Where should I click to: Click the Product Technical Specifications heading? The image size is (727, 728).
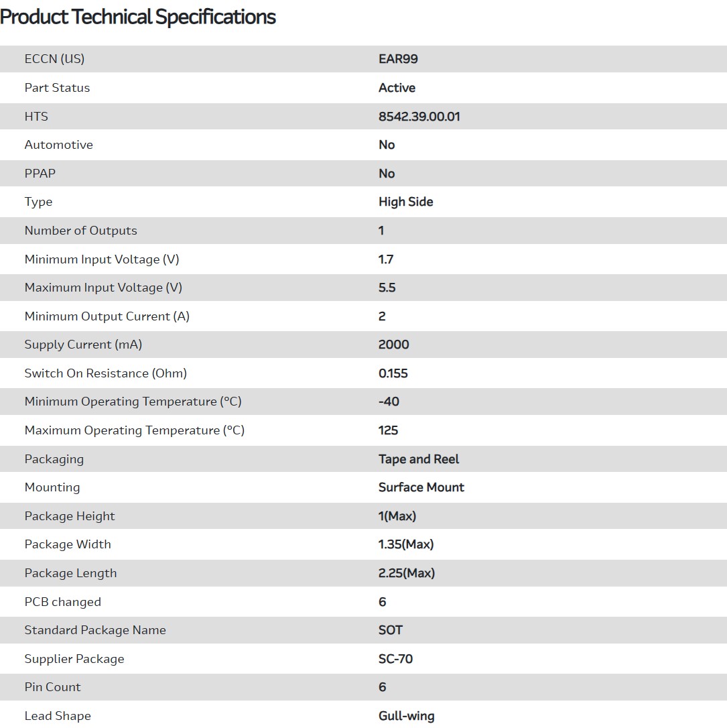pos(138,17)
